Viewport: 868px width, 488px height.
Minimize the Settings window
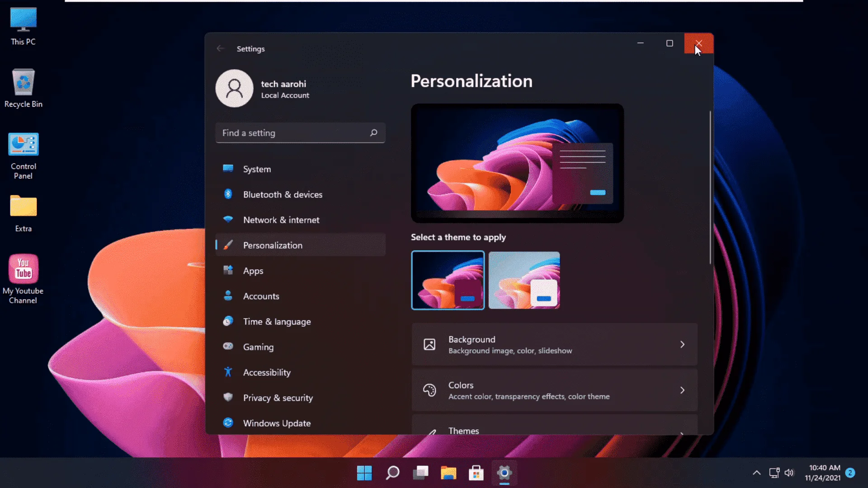click(641, 43)
